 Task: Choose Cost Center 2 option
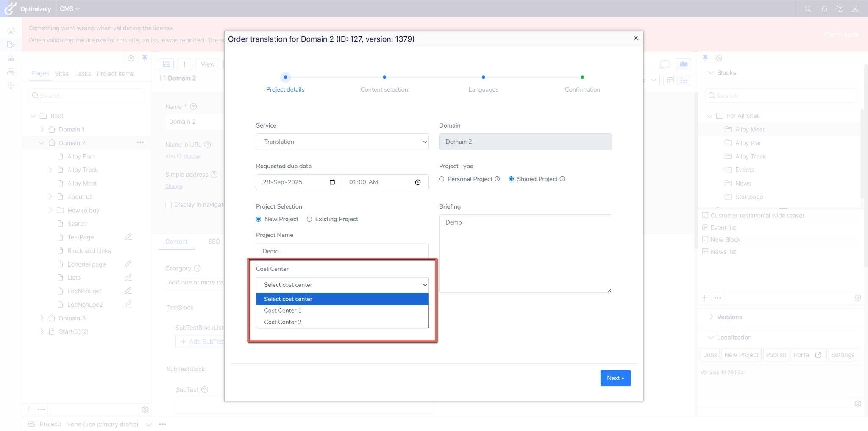coord(342,322)
